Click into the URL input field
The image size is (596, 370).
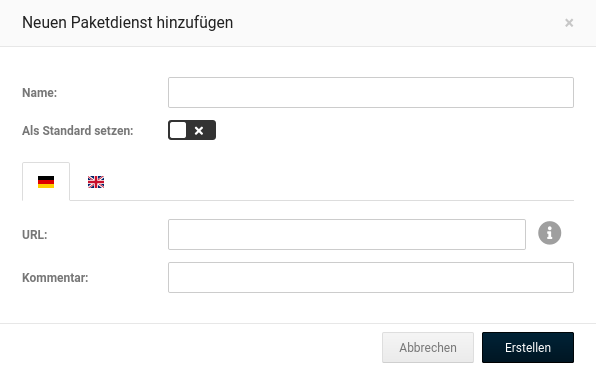click(347, 234)
